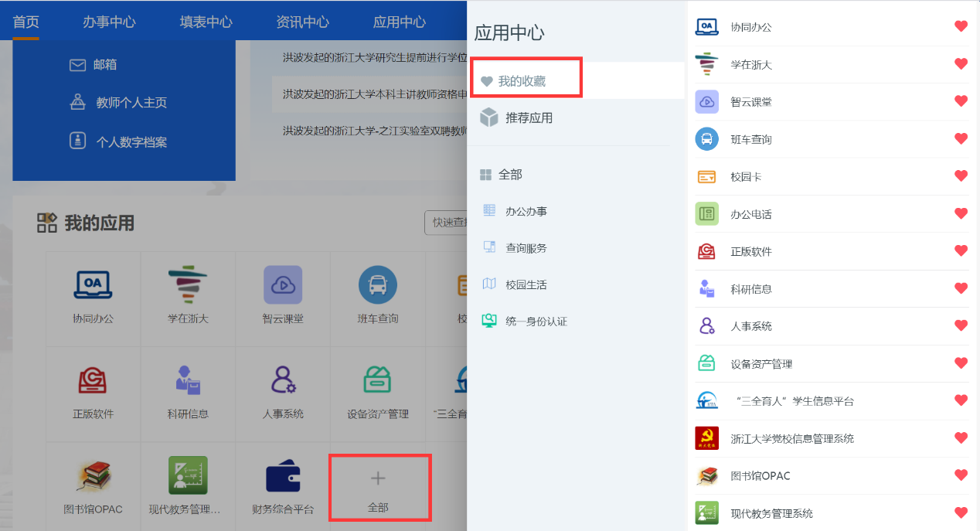Screen dimensions: 980x531
Task: Open 班车查询 bus icon in 我的应用
Action: (378, 284)
